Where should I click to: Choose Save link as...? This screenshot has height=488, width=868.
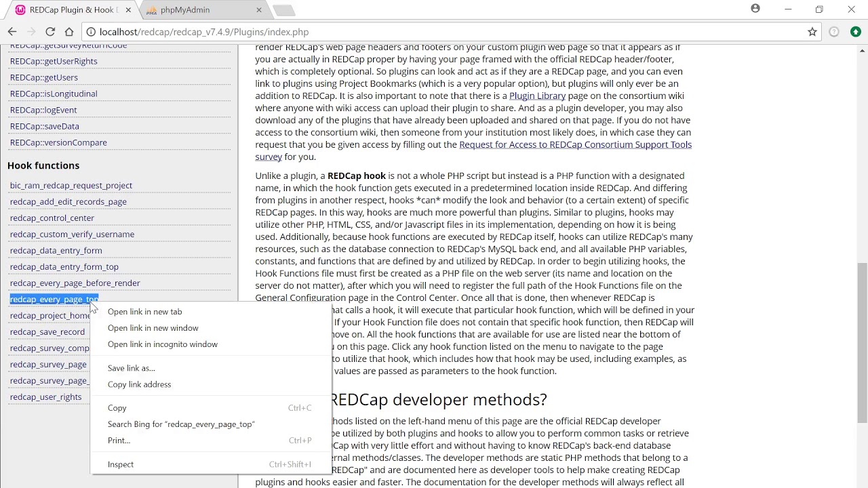(211, 368)
